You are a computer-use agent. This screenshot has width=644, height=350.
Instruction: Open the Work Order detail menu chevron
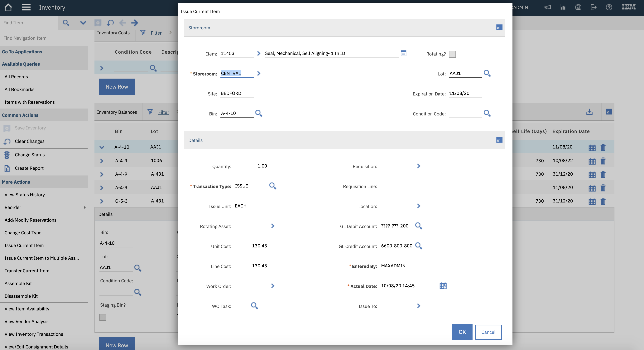click(x=273, y=286)
